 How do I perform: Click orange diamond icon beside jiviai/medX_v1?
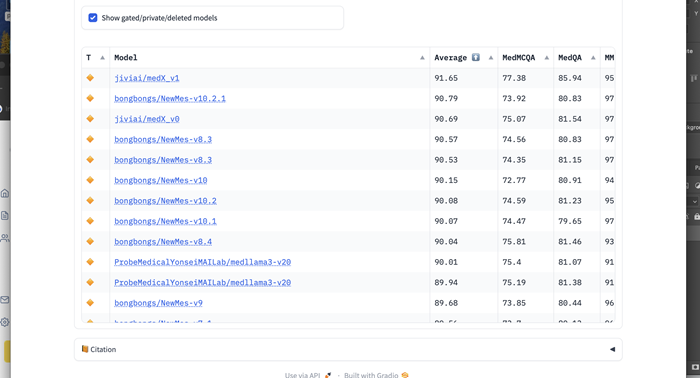click(90, 78)
